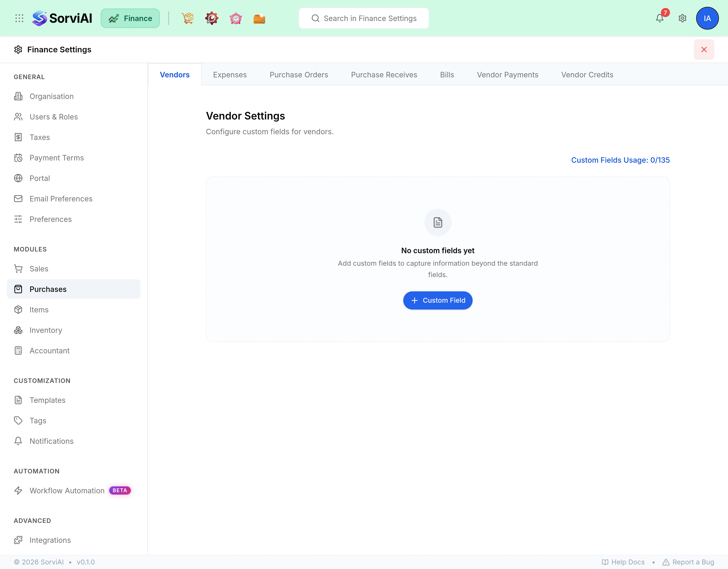Open Users & Roles settings
Viewport: 728px width, 569px height.
[x=74, y=117]
